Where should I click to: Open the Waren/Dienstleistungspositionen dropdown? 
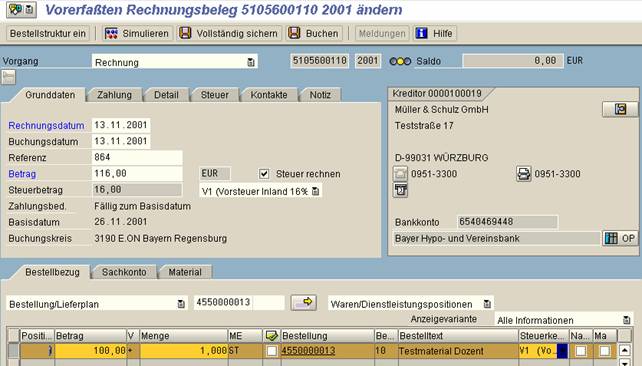487,304
